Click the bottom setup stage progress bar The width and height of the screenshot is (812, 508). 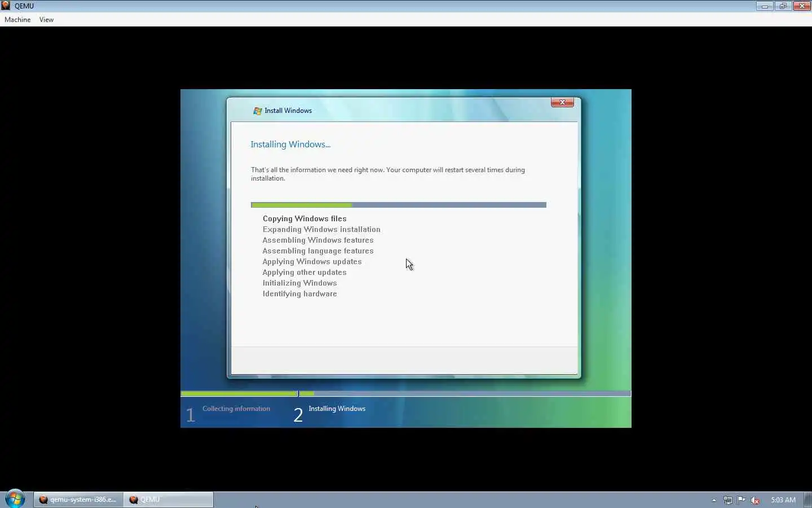point(406,393)
